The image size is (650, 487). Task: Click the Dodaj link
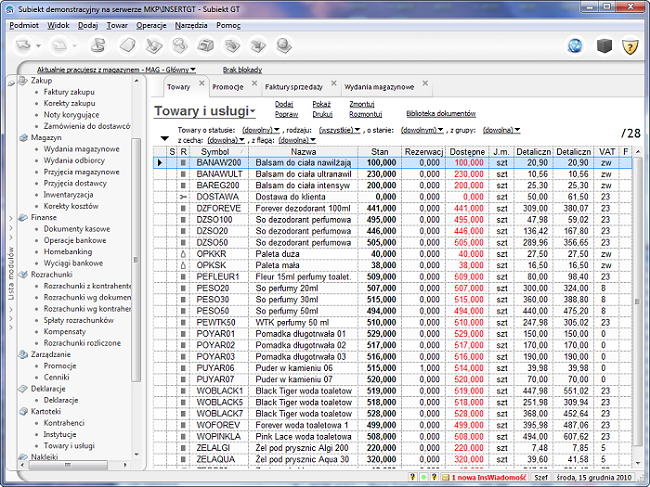pos(284,104)
